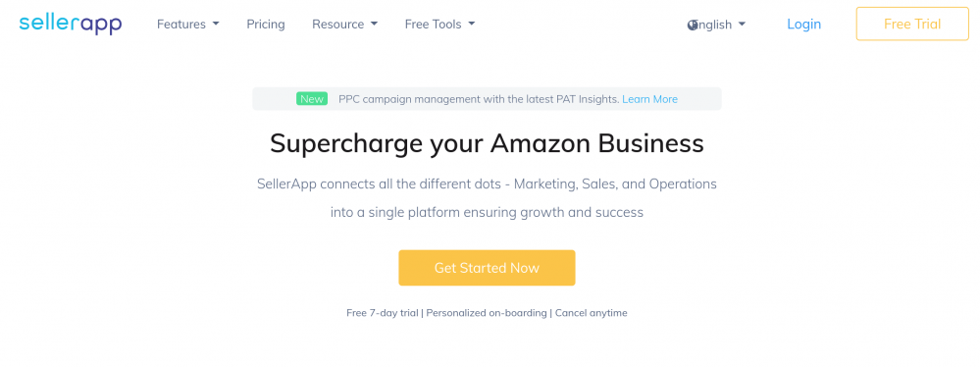Expand the Features dropdown arrow
This screenshot has height=367, width=980.
pos(216,24)
